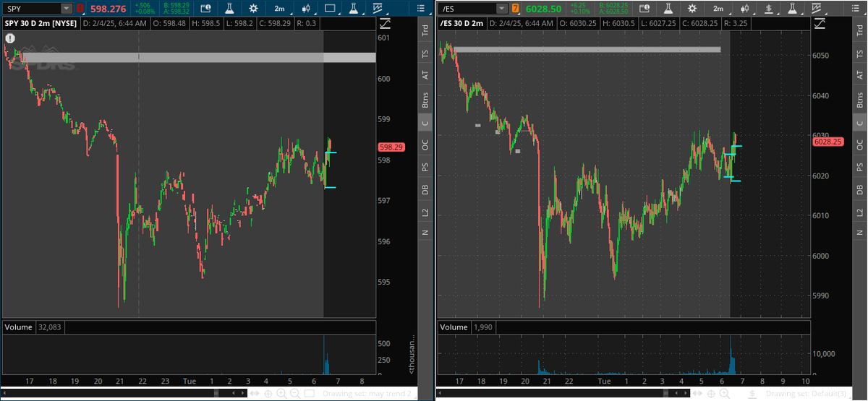The image size is (868, 401).
Task: Open chart settings gear on SPY chart
Action: point(253,9)
